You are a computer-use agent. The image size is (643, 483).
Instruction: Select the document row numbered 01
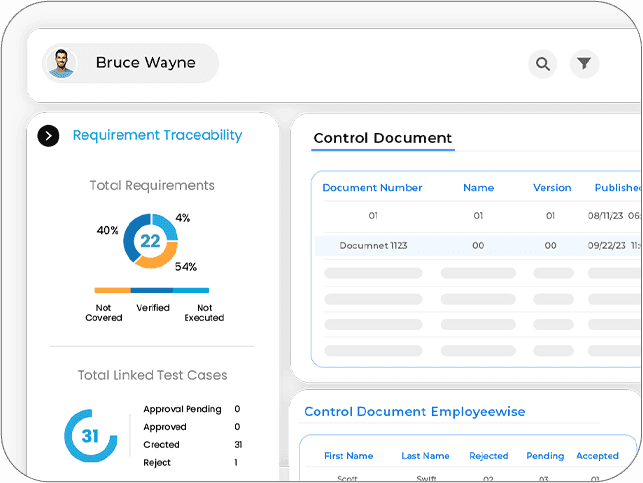point(478,216)
